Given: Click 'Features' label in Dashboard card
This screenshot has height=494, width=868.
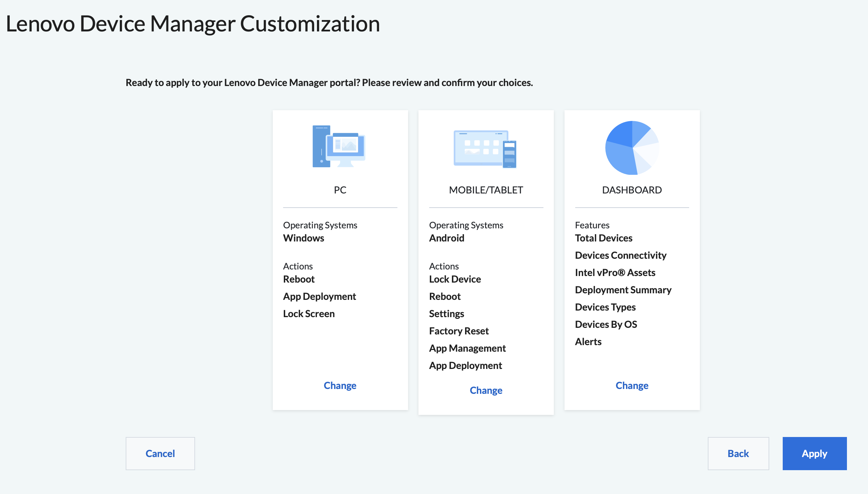Looking at the screenshot, I should (592, 225).
